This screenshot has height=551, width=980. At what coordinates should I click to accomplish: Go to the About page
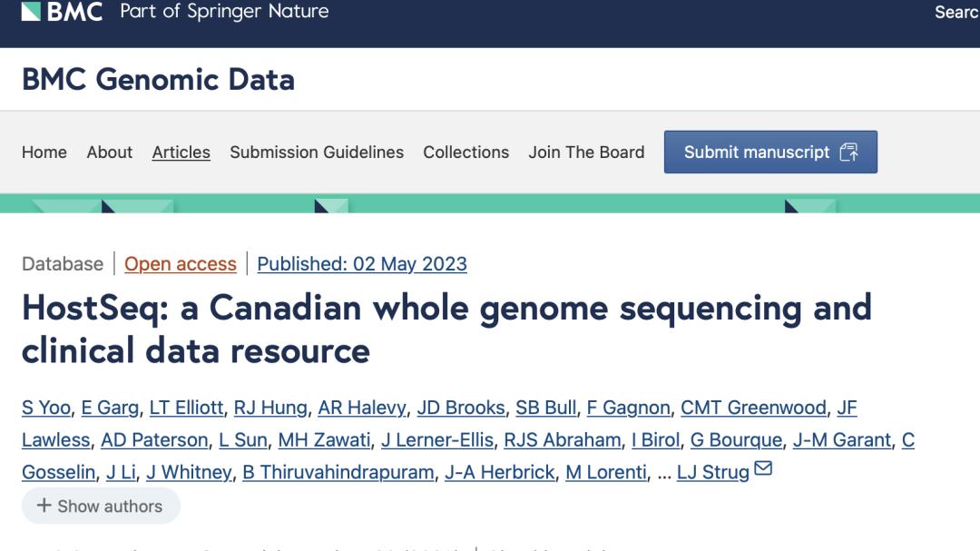(x=110, y=153)
